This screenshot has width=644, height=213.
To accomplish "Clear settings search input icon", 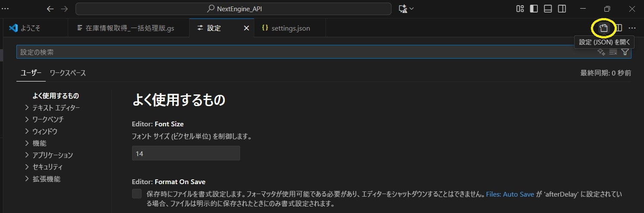I will coord(613,52).
